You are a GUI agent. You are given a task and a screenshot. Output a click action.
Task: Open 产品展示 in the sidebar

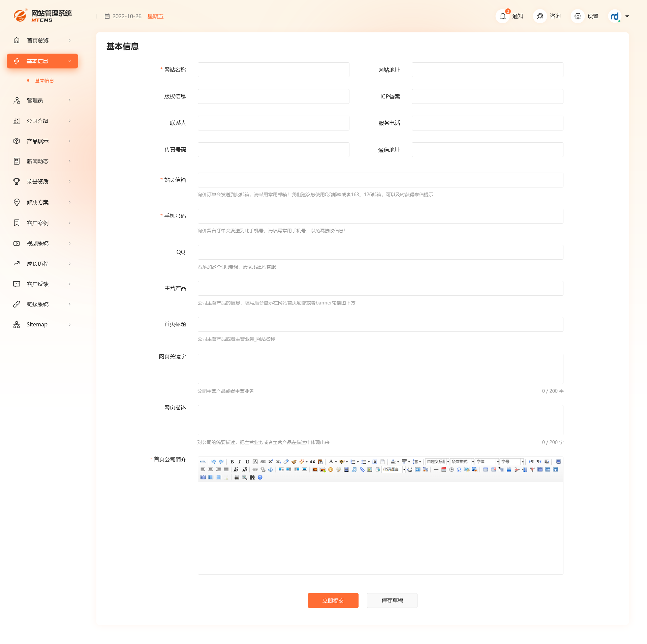click(42, 141)
